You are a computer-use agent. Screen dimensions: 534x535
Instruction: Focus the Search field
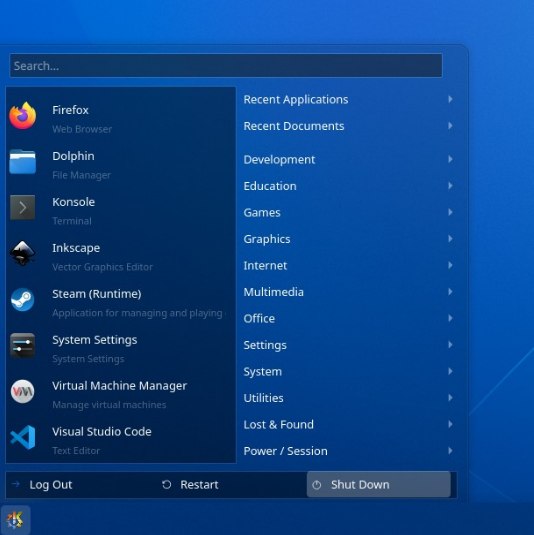pos(226,66)
